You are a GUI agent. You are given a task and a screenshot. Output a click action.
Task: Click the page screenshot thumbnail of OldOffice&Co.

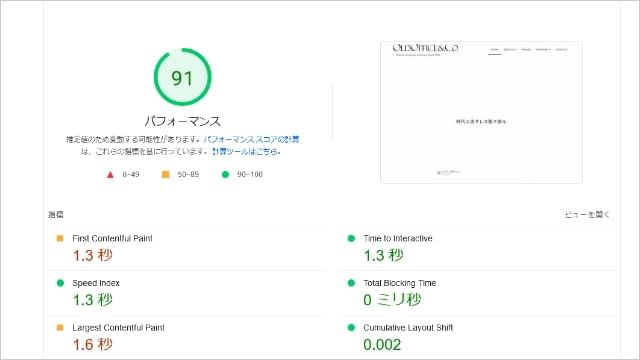click(481, 112)
